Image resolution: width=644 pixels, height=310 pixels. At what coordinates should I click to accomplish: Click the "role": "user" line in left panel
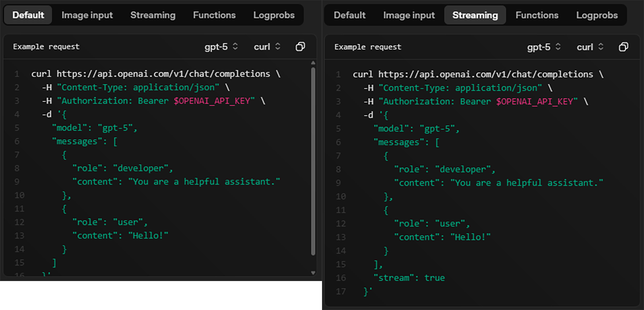[110, 222]
